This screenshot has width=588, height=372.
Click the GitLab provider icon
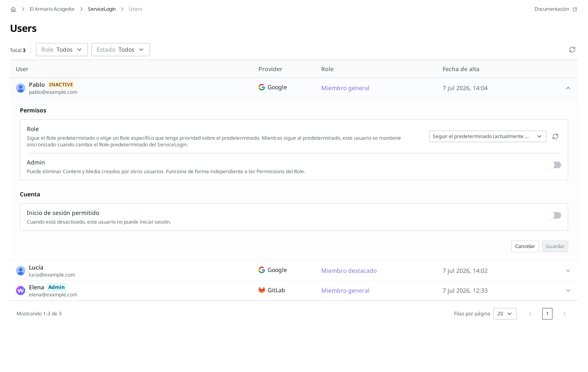click(262, 290)
